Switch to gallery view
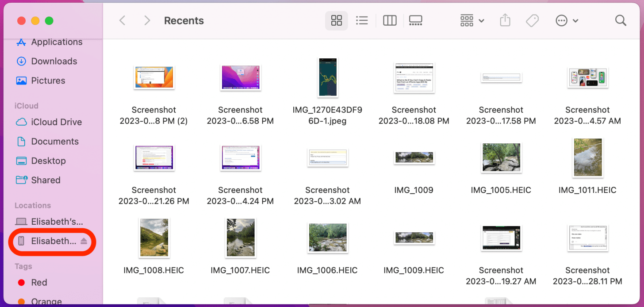Viewport: 644px width, 307px height. [x=416, y=20]
